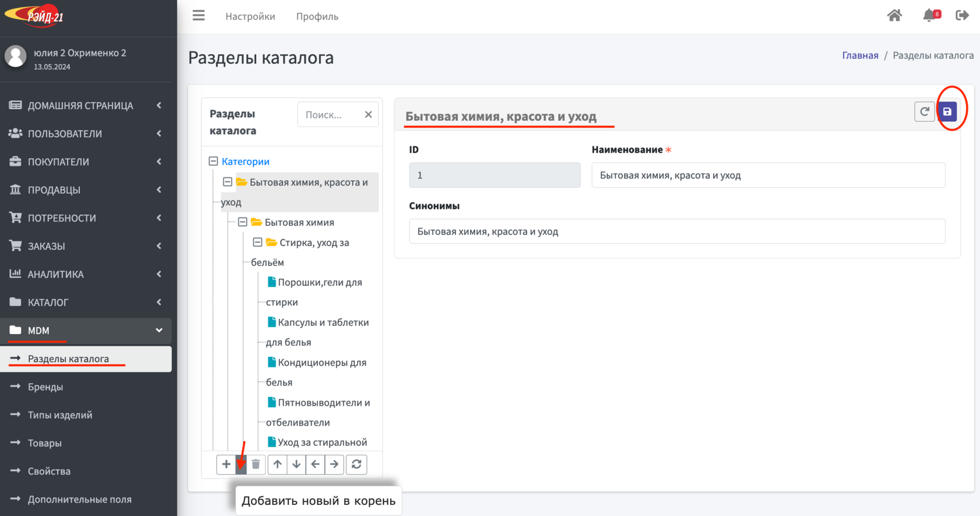The height and width of the screenshot is (516, 980).
Task: Move node left with left arrow
Action: 315,465
